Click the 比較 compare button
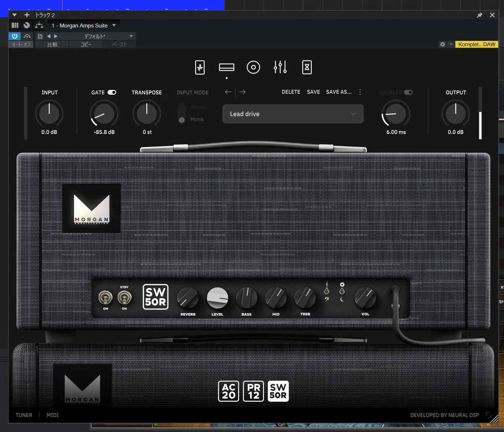Screen dimensions: 504x432 coord(52,45)
